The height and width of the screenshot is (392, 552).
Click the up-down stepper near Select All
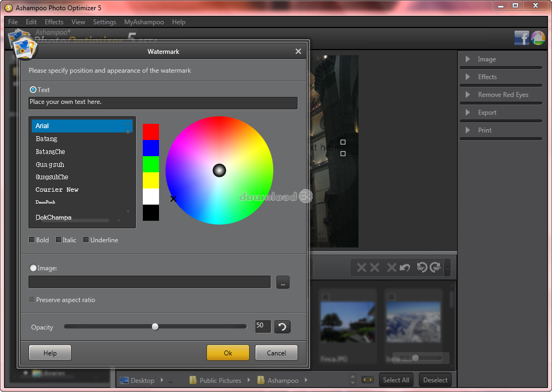[353, 380]
